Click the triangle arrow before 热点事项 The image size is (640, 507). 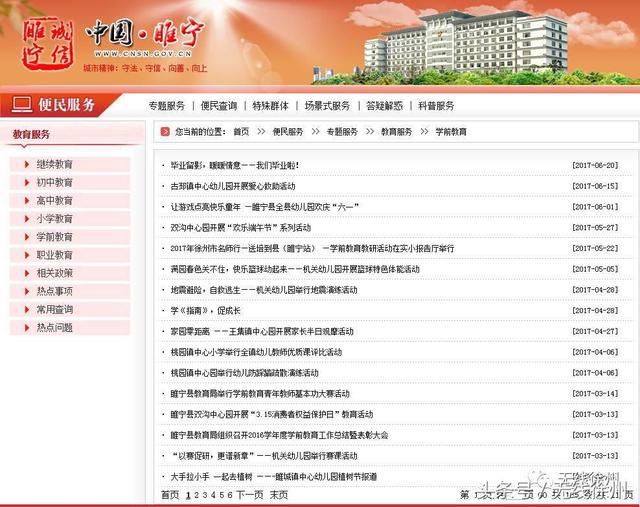[x=27, y=291]
